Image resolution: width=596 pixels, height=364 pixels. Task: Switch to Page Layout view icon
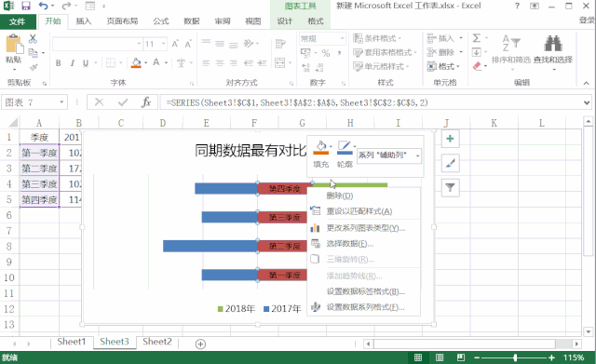[x=440, y=357]
